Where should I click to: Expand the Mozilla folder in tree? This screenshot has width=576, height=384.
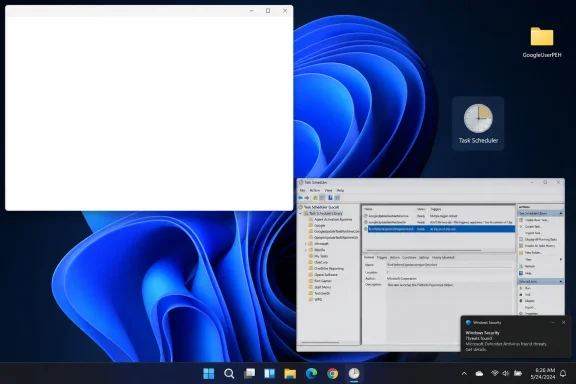306,250
